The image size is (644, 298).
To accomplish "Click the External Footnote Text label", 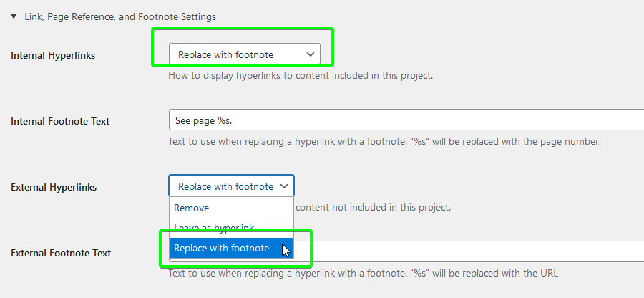I will click(61, 253).
